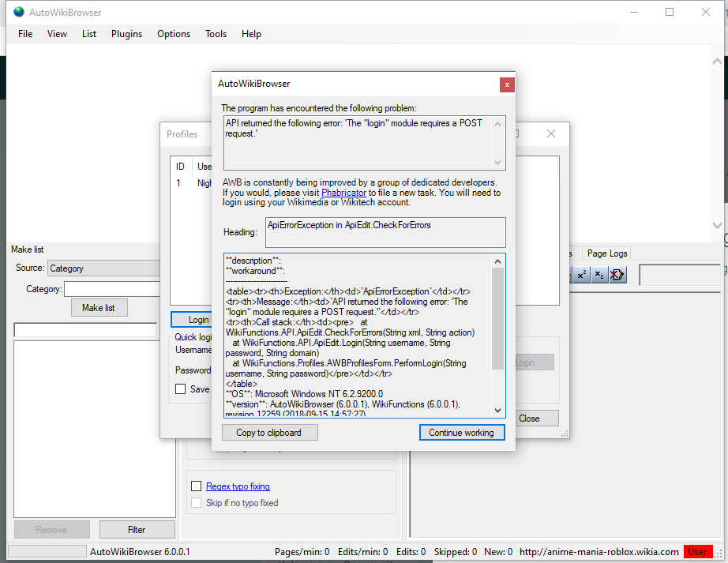Click the error message box down arrow
Screen dimensions: 728x563
pyautogui.click(x=497, y=163)
